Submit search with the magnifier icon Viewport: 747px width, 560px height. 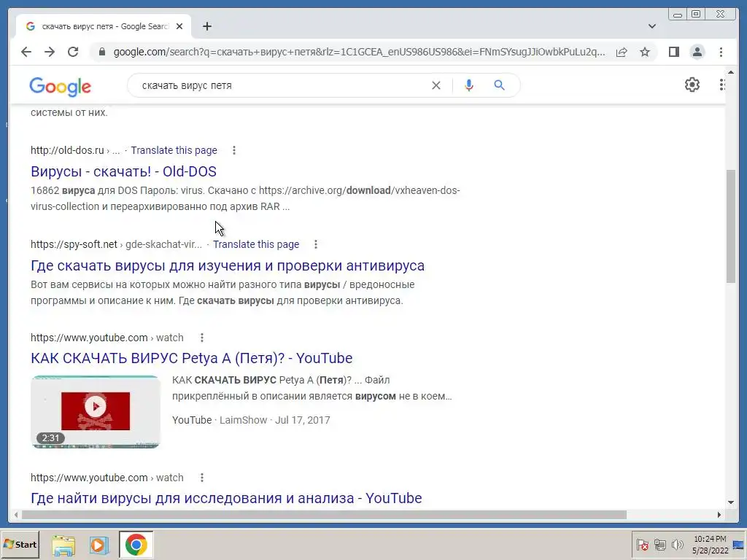click(499, 85)
